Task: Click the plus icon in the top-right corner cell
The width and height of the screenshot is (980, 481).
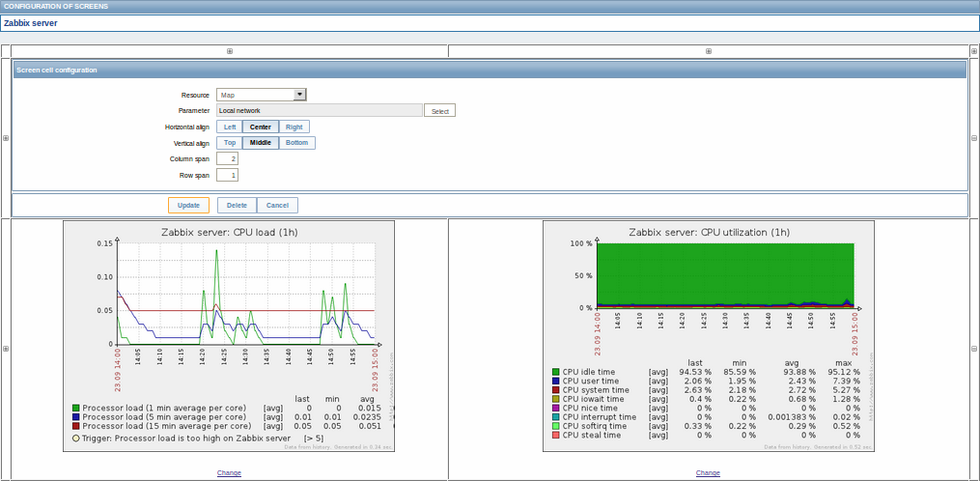Action: pos(974,51)
